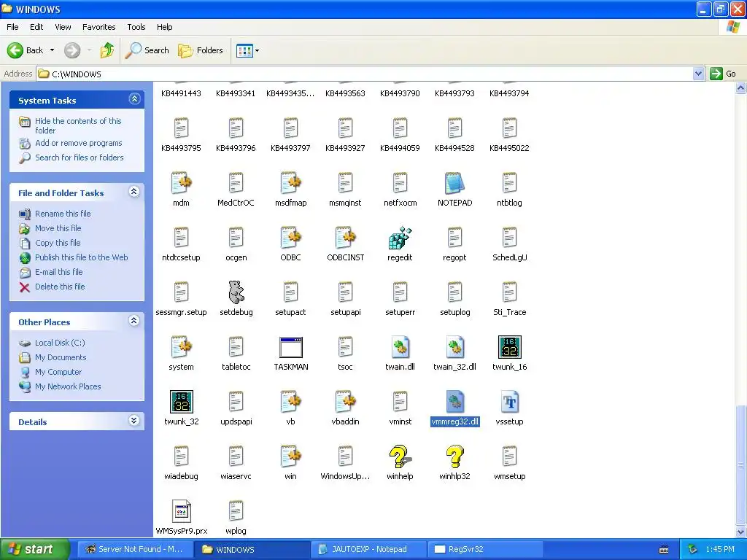Viewport: 747px width, 560px height.
Task: Select the msdfmap file icon
Action: [x=290, y=183]
